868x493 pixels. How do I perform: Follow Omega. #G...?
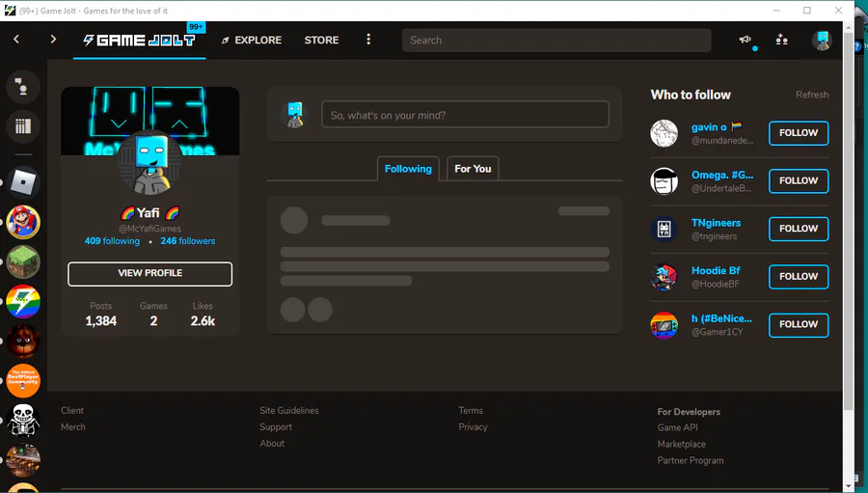799,180
